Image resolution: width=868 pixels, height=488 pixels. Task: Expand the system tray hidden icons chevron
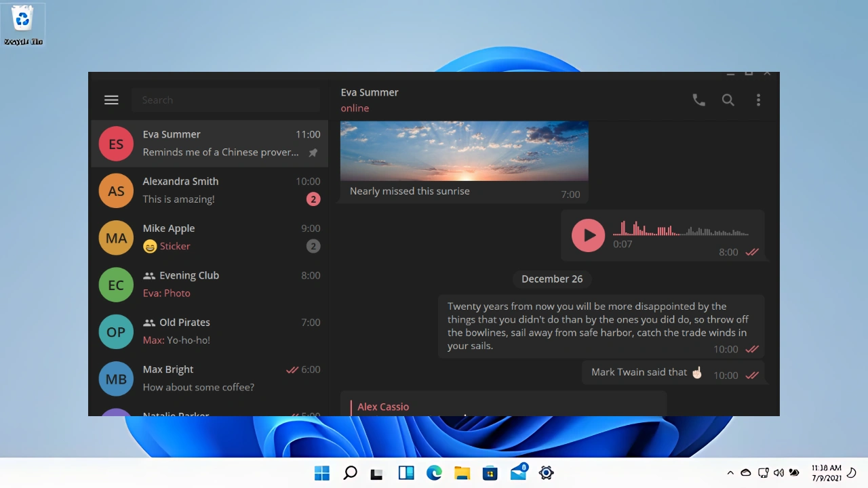point(730,473)
